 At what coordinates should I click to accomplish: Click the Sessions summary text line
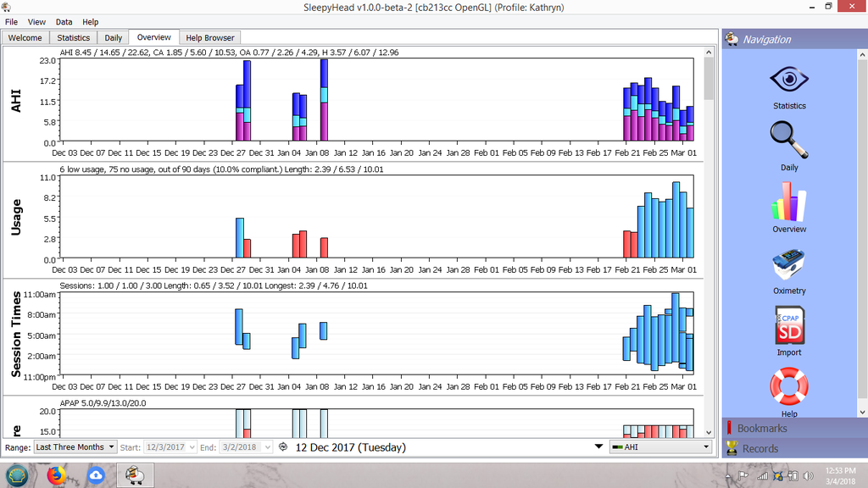tap(214, 286)
